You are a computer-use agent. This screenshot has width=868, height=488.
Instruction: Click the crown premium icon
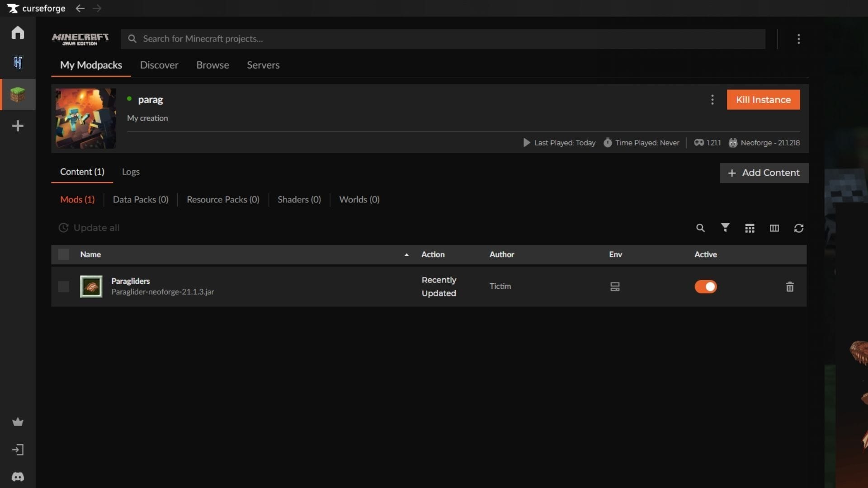(x=18, y=422)
